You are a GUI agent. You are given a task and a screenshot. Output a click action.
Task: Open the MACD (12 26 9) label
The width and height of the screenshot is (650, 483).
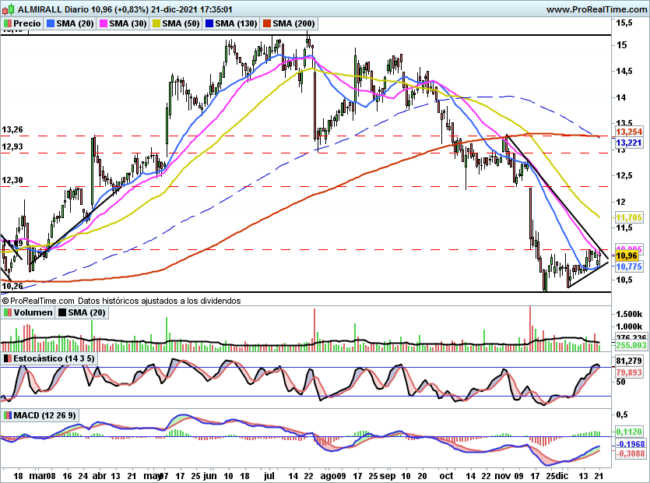tap(44, 415)
